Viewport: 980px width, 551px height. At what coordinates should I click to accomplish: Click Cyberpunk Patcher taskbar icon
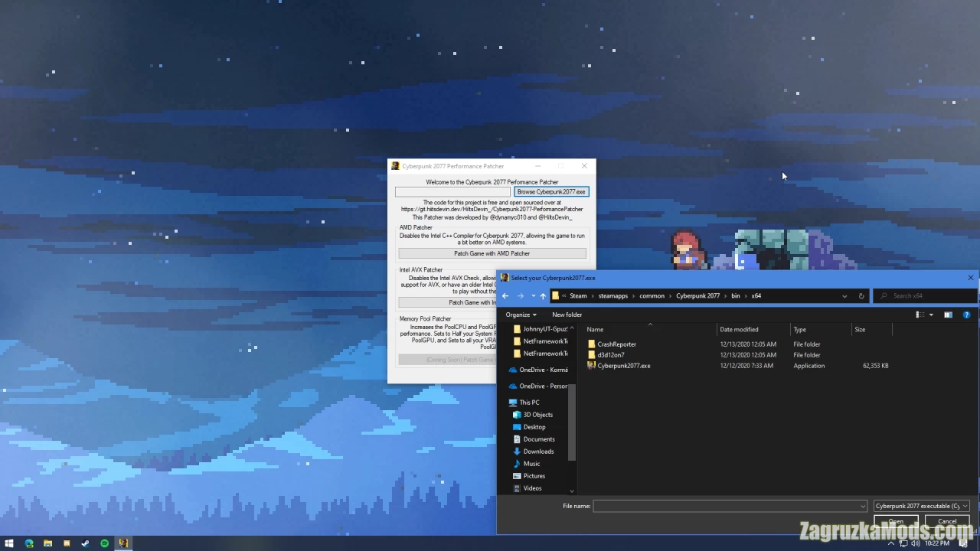point(122,543)
